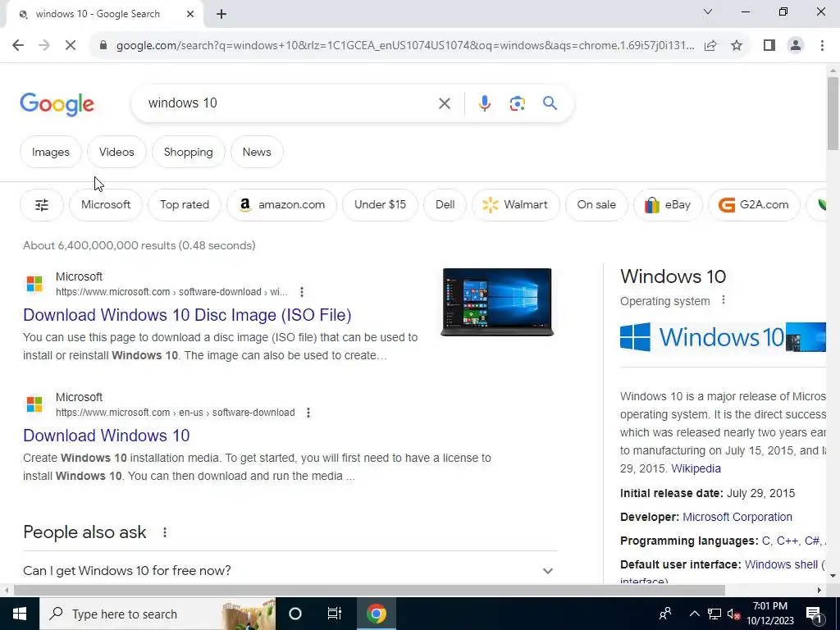The width and height of the screenshot is (840, 630).
Task: Open the Download Windows 10 result link
Action: click(x=106, y=436)
